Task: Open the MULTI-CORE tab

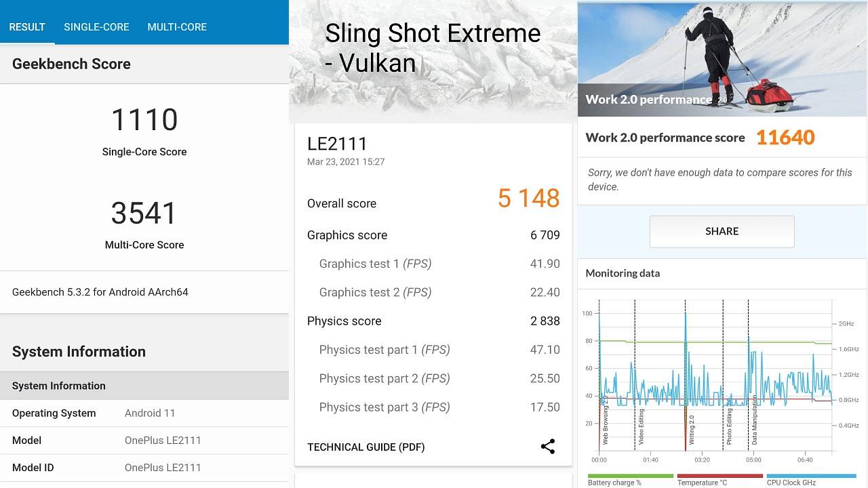Action: click(177, 27)
